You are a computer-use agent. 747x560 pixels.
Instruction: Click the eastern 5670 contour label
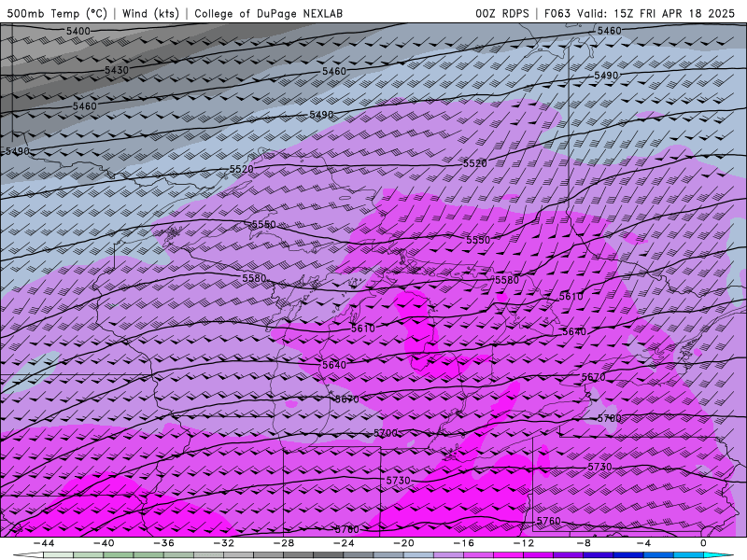point(594,377)
